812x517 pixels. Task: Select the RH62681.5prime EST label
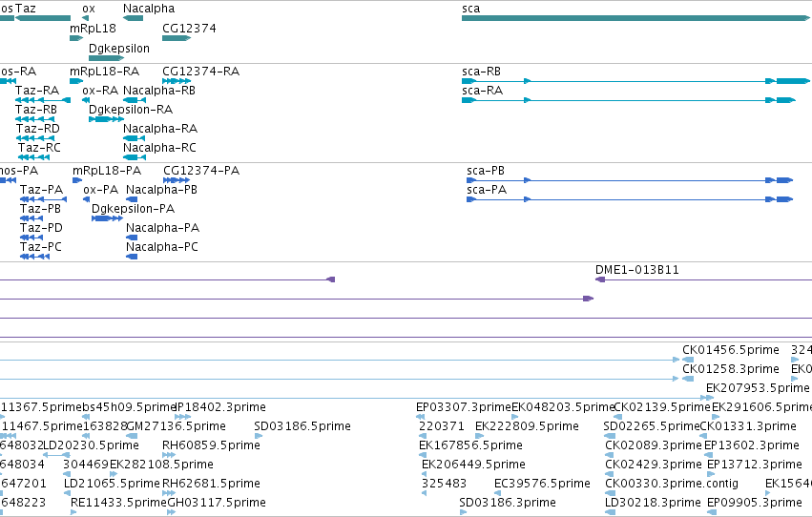tap(211, 485)
